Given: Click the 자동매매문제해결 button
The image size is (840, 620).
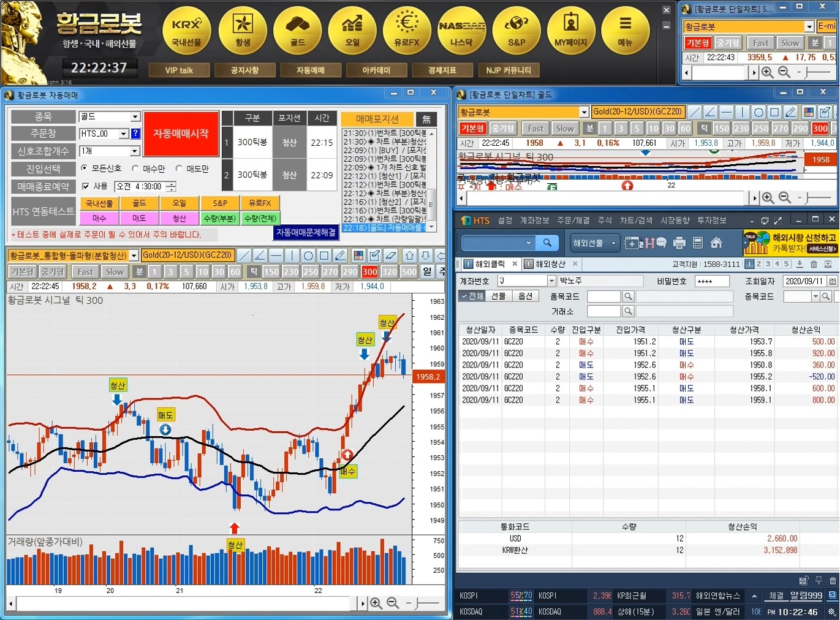Looking at the screenshot, I should [306, 232].
